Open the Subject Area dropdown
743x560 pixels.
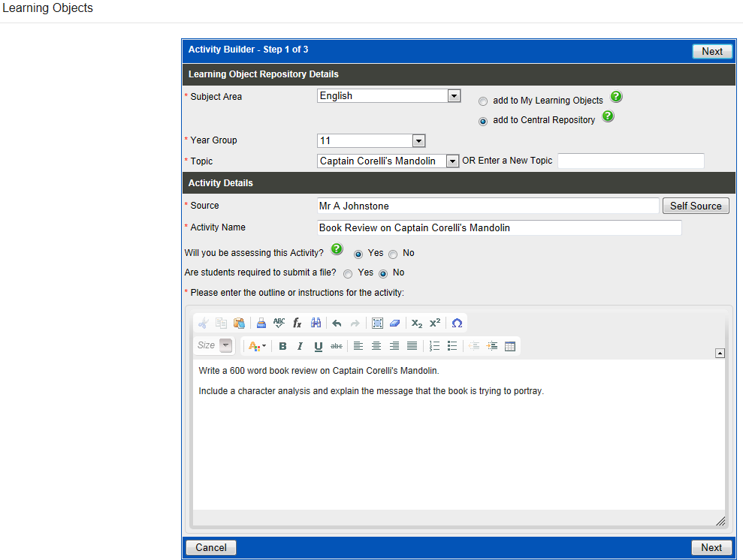pyautogui.click(x=453, y=96)
